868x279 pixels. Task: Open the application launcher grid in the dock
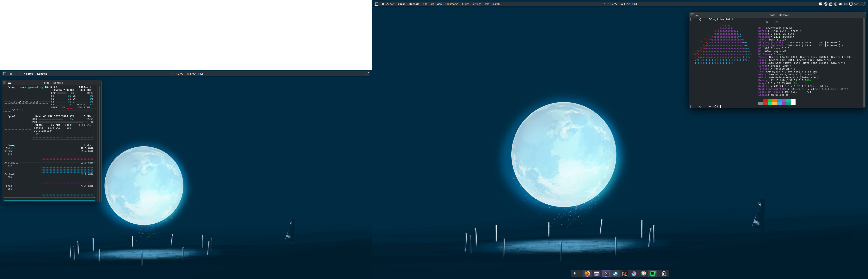(576, 274)
